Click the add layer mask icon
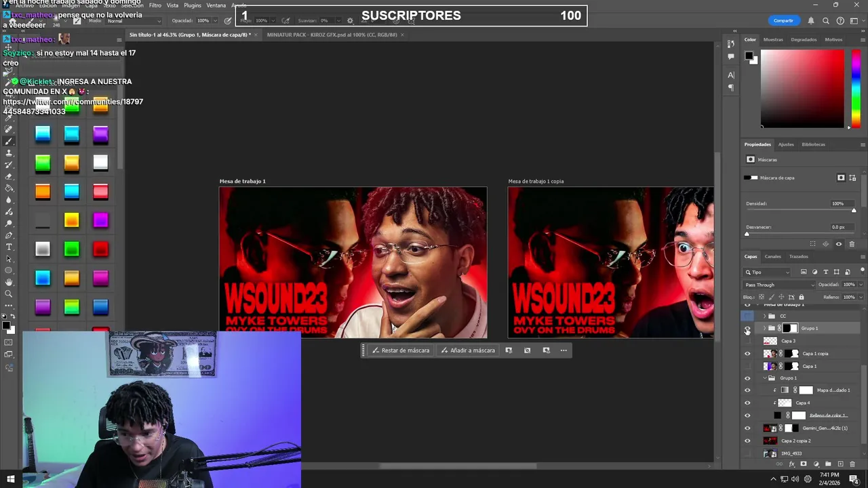Screen dimensions: 868x488 pos(804,464)
